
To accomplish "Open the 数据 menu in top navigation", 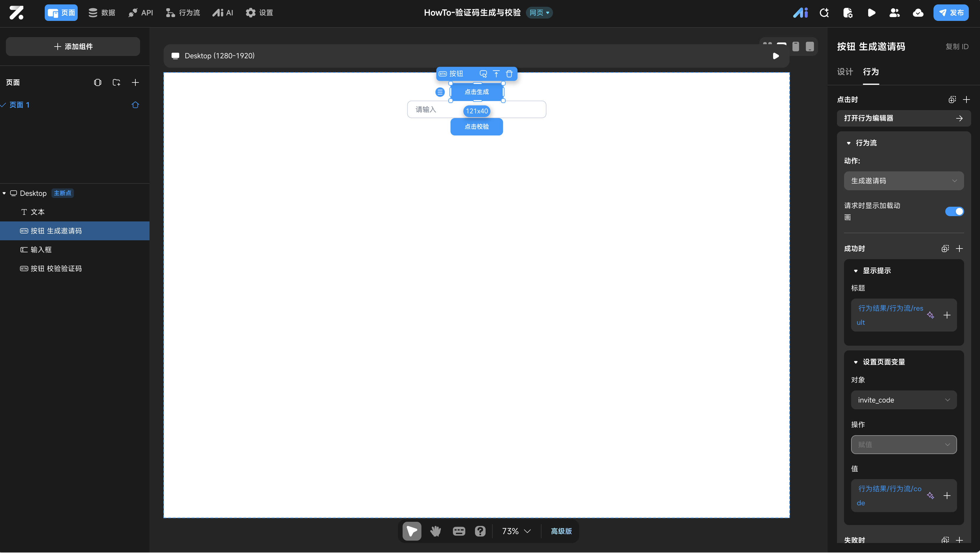I will pyautogui.click(x=102, y=13).
